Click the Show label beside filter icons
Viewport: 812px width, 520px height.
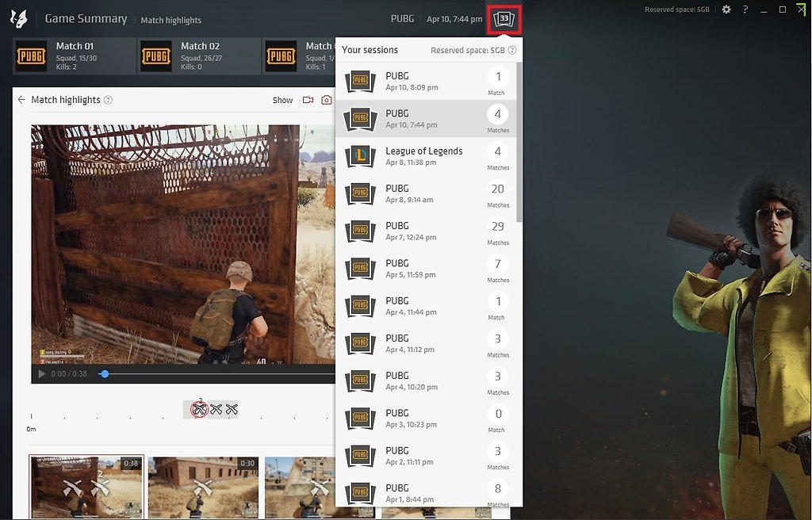tap(283, 100)
